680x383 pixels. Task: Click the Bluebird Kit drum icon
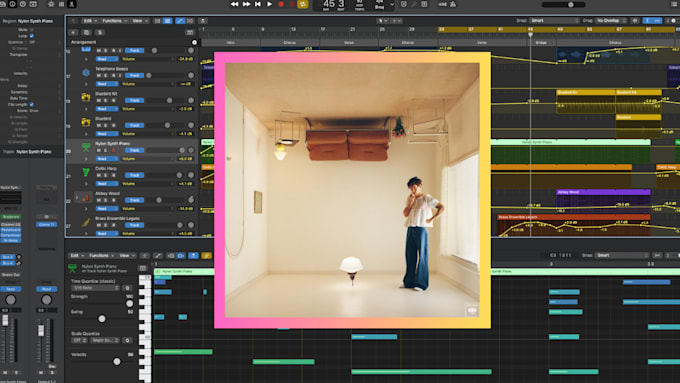point(86,97)
